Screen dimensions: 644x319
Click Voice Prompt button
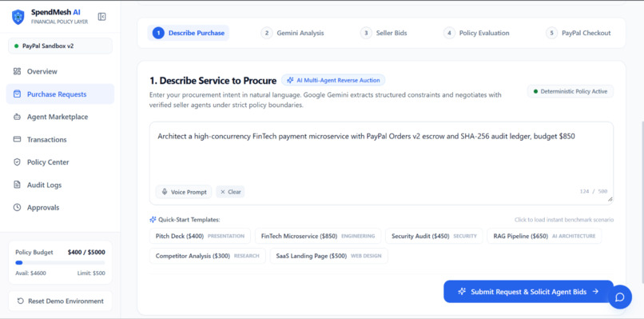coord(184,192)
